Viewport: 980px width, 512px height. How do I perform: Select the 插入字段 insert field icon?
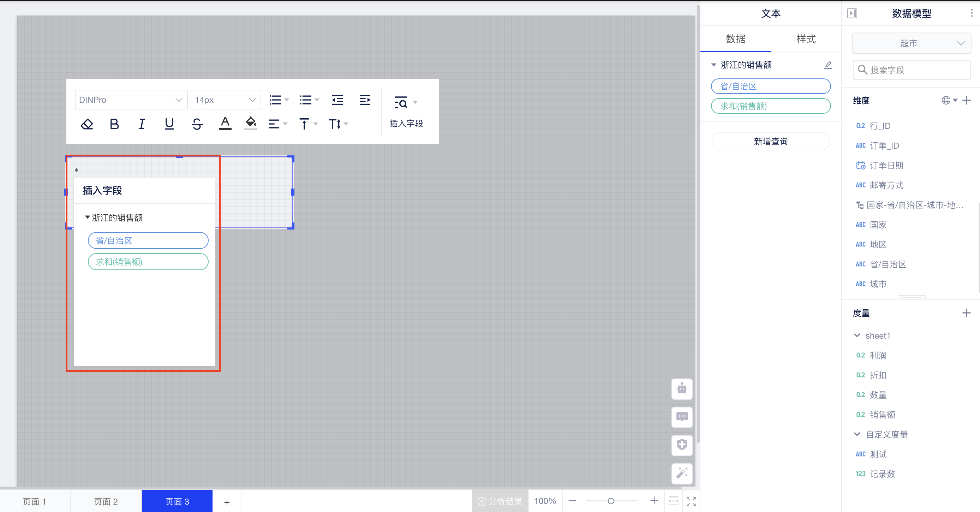point(402,102)
